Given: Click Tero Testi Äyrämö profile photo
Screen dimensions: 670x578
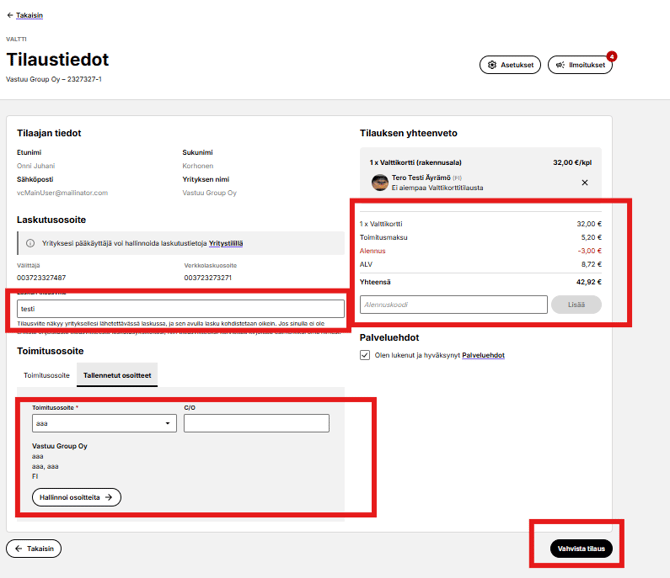Looking at the screenshot, I should (x=379, y=182).
